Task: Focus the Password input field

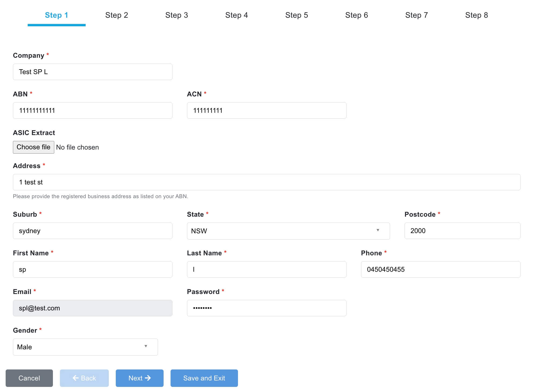Action: pyautogui.click(x=266, y=308)
